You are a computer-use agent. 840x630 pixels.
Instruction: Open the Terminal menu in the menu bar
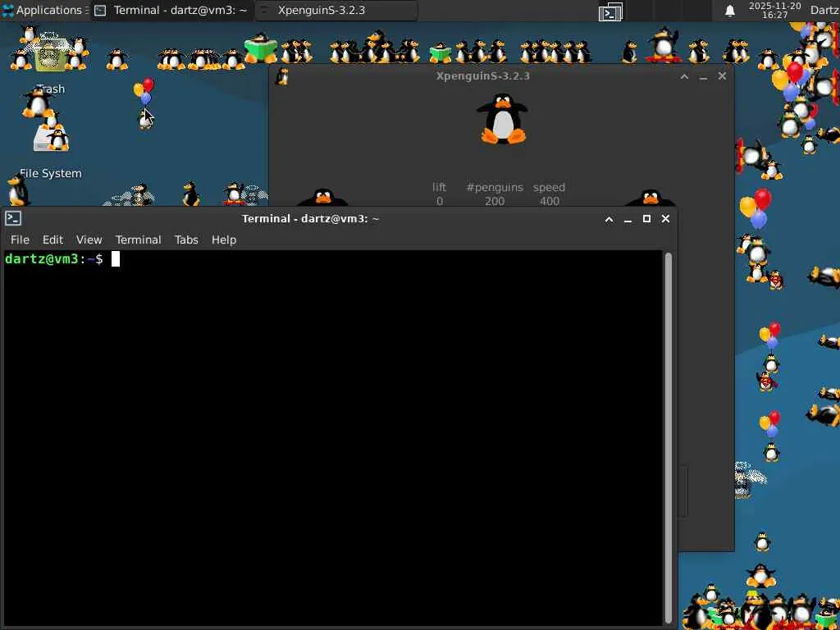click(138, 240)
